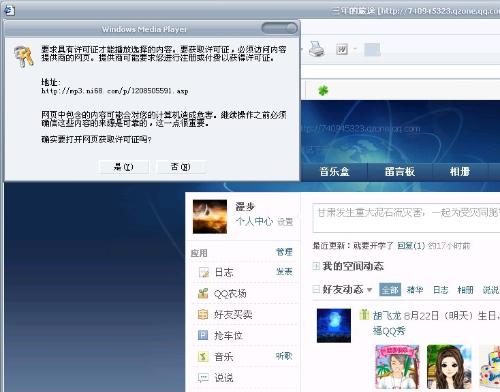The width and height of the screenshot is (500, 392).
Task: Click the 福QQ秀 link
Action: (389, 331)
